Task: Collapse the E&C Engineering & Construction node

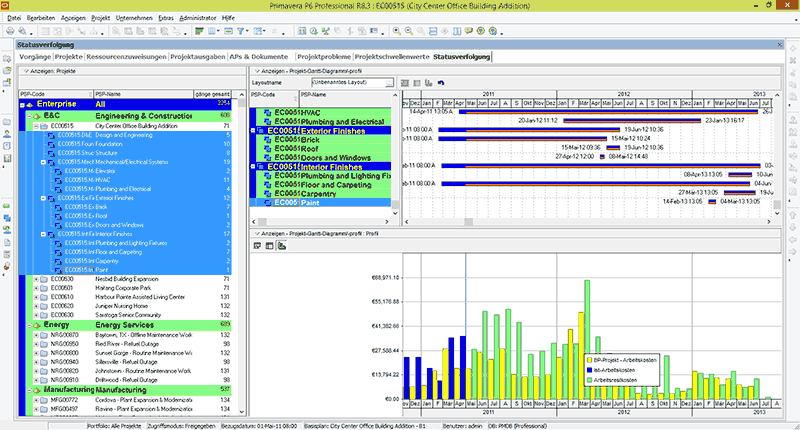Action: 30,115
